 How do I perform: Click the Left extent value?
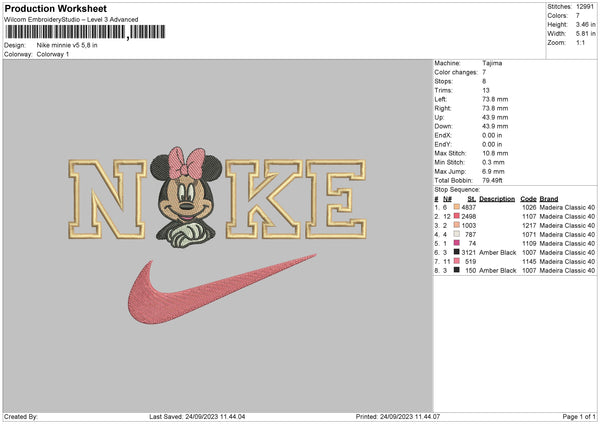(495, 99)
